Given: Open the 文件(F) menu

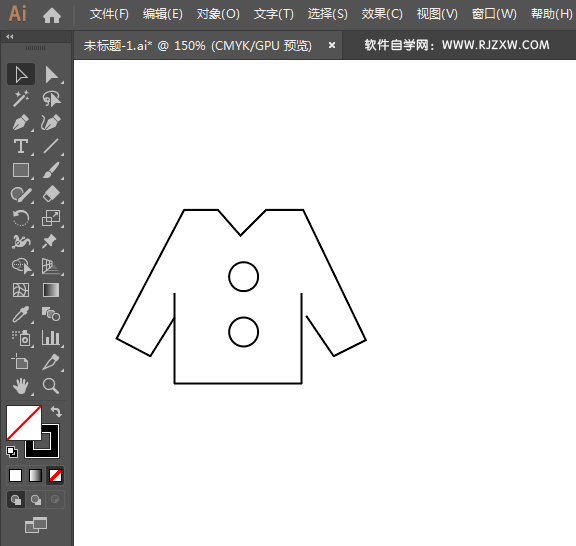Looking at the screenshot, I should coord(109,14).
